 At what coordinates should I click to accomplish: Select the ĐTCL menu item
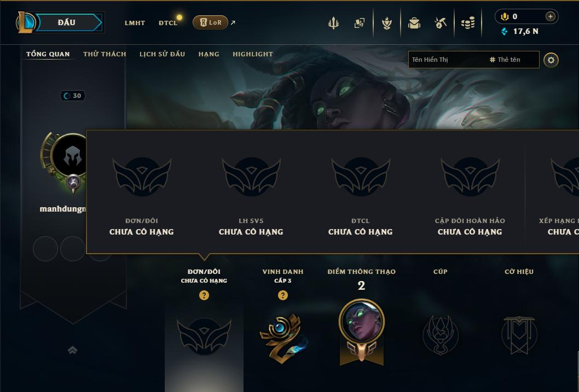pos(168,23)
